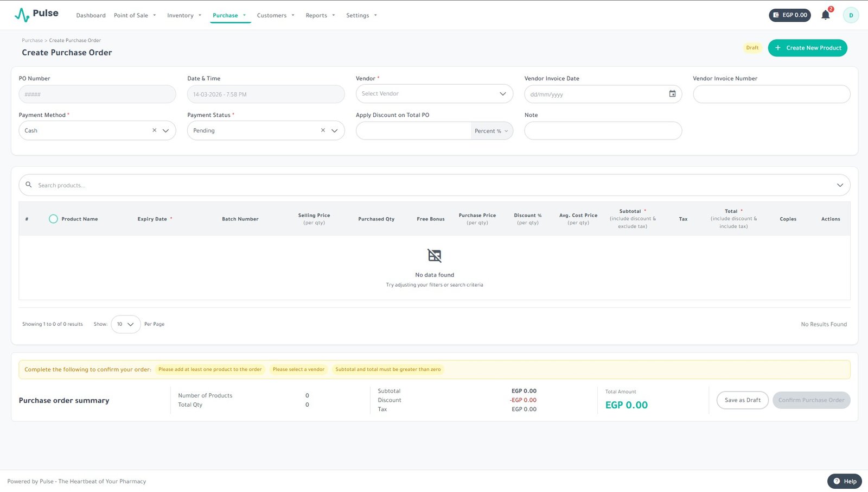Click Create New Product button
The width and height of the screenshot is (868, 492).
[x=807, y=48]
